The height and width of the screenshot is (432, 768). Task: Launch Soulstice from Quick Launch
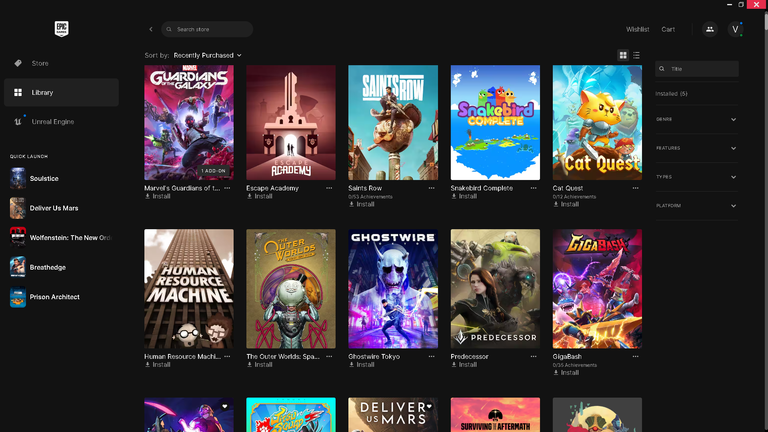tap(61, 178)
